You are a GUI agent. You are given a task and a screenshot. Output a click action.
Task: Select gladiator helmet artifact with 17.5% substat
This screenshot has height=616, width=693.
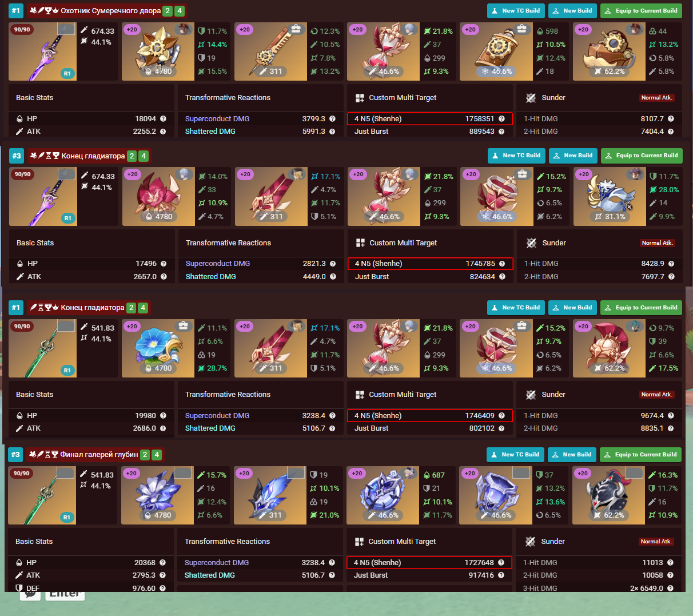click(609, 348)
